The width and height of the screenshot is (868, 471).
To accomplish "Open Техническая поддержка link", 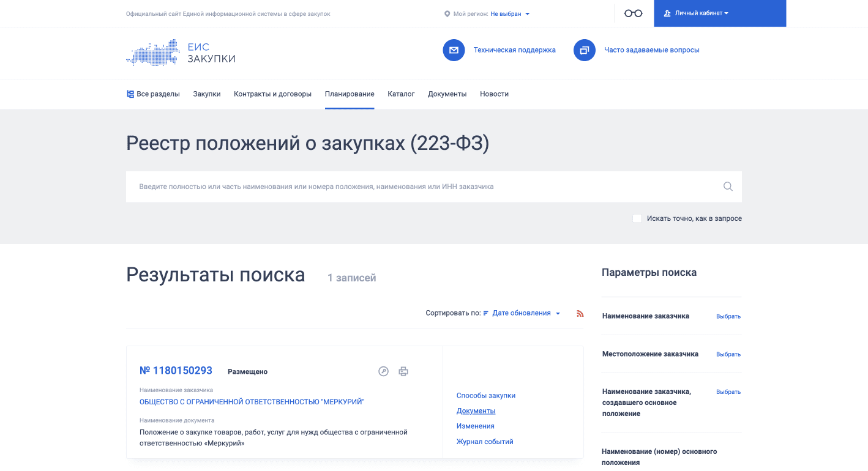I will coord(515,50).
